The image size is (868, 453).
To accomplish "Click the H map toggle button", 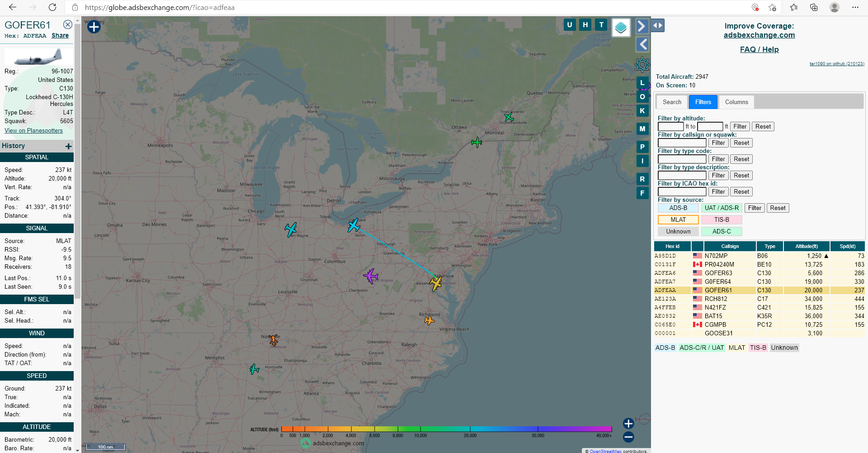I will click(585, 25).
